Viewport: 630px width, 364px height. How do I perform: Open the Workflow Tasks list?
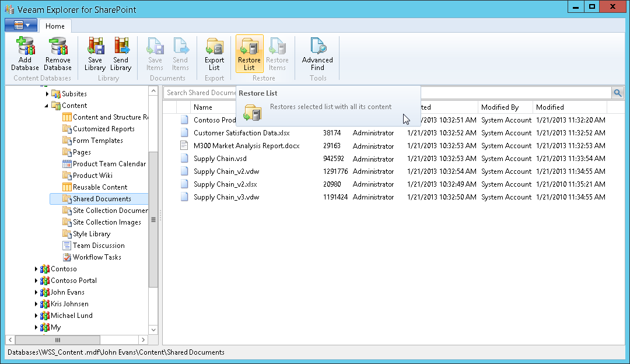click(x=92, y=257)
